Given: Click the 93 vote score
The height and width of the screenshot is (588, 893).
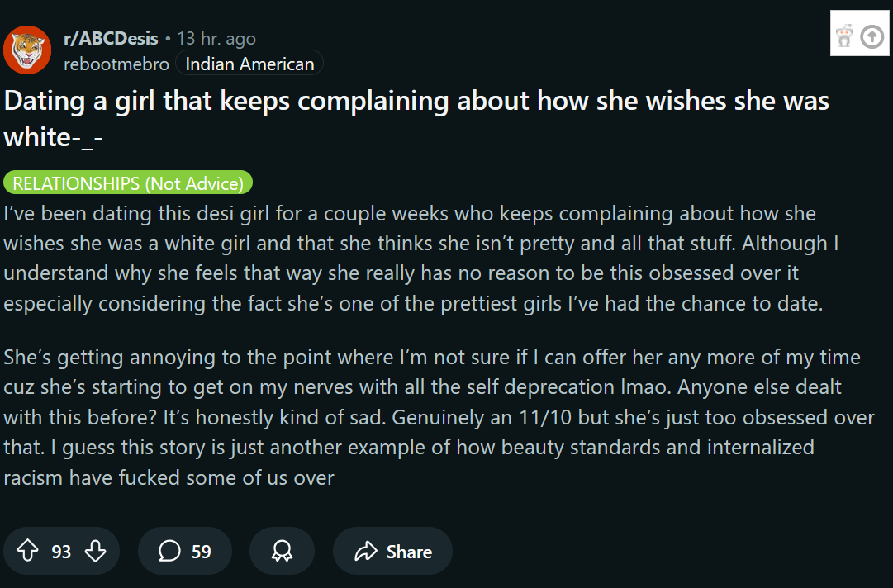Looking at the screenshot, I should [61, 552].
